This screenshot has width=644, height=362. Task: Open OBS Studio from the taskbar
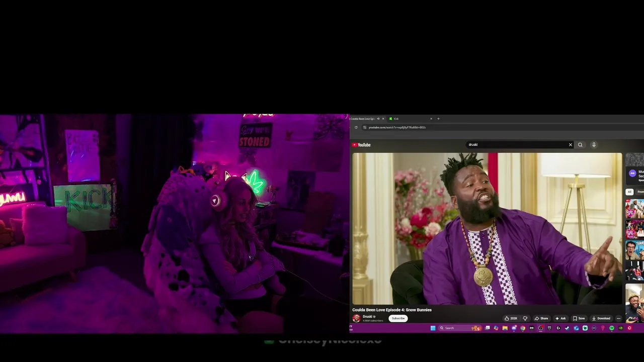(x=540, y=328)
